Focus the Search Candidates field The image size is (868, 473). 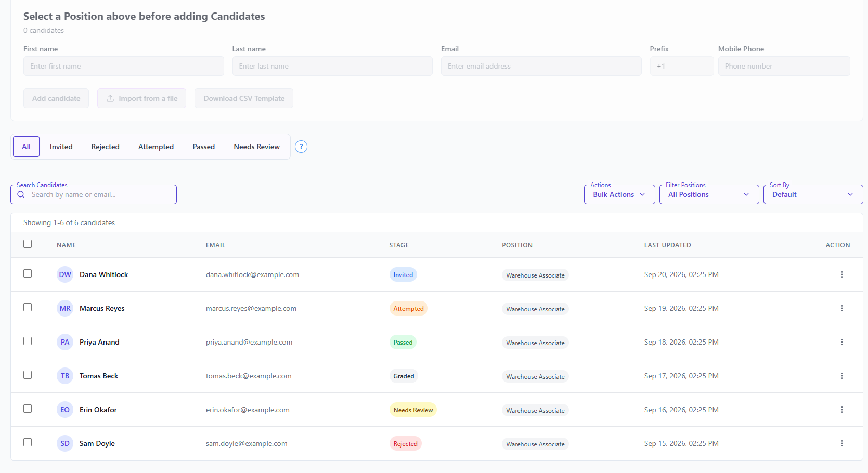click(94, 194)
